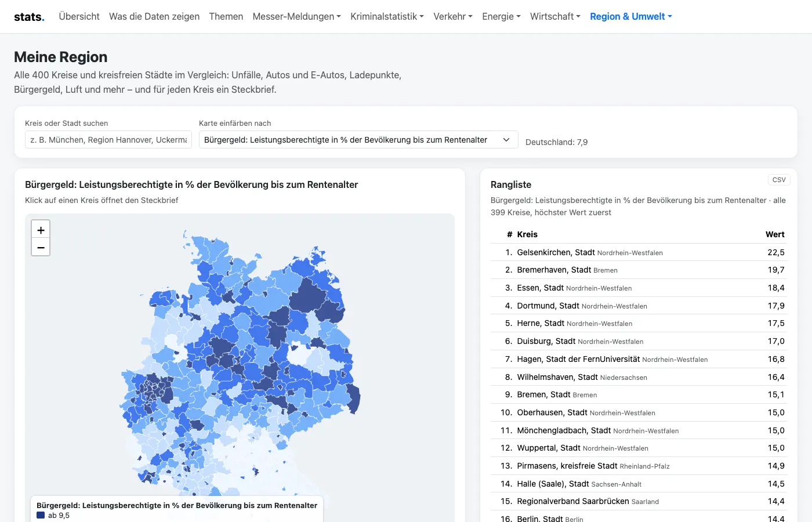Expand the Messer-Meldungen menu
Image resolution: width=812 pixels, height=522 pixels.
(x=296, y=16)
